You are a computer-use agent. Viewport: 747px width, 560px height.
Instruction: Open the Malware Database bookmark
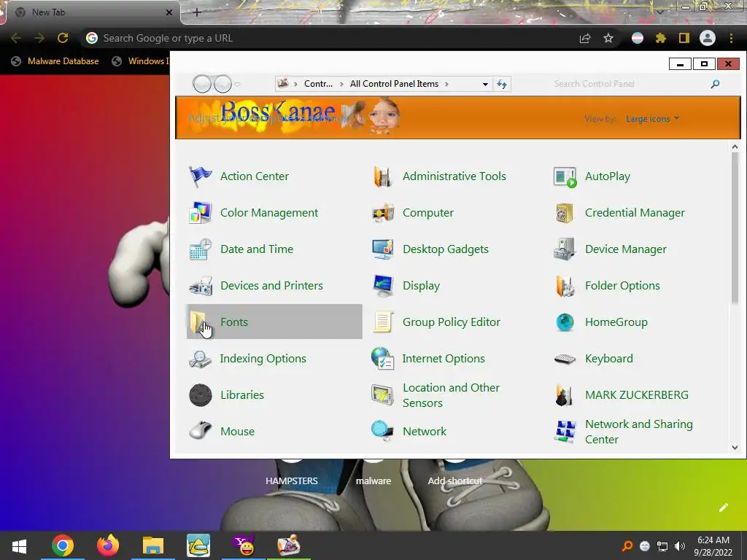(55, 61)
